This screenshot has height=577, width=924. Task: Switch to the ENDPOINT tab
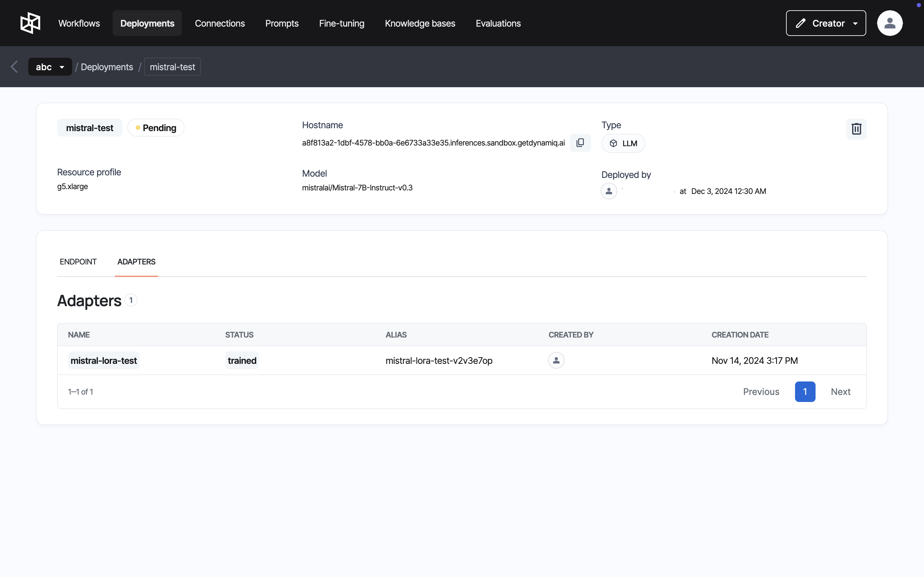78,262
